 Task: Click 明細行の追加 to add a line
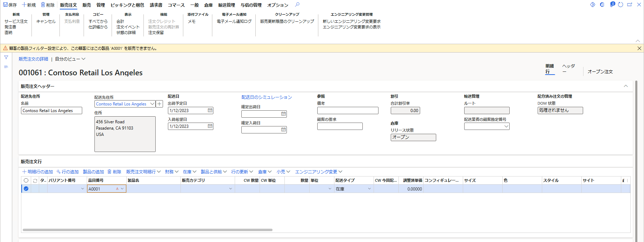[37, 172]
